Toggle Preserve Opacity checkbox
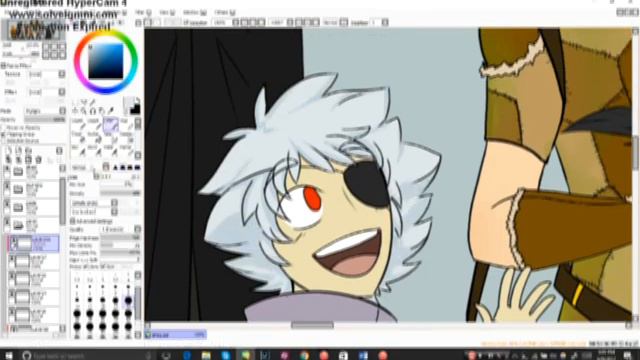 3,128
